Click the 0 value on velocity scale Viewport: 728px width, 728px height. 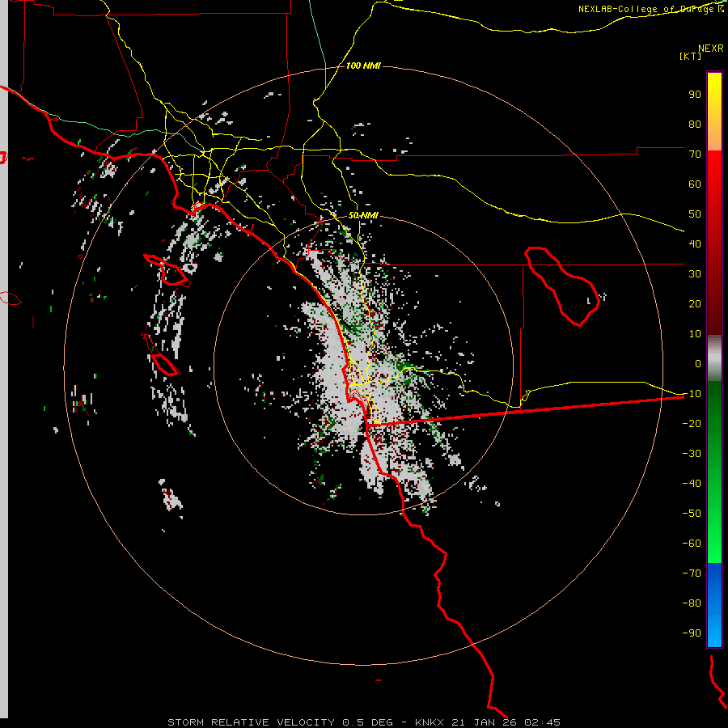(698, 363)
